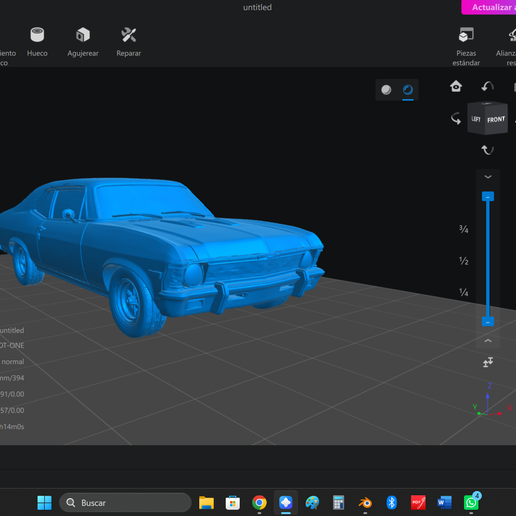Screen dimensions: 516x516
Task: Reset camera with the home view icon
Action: pos(456,86)
